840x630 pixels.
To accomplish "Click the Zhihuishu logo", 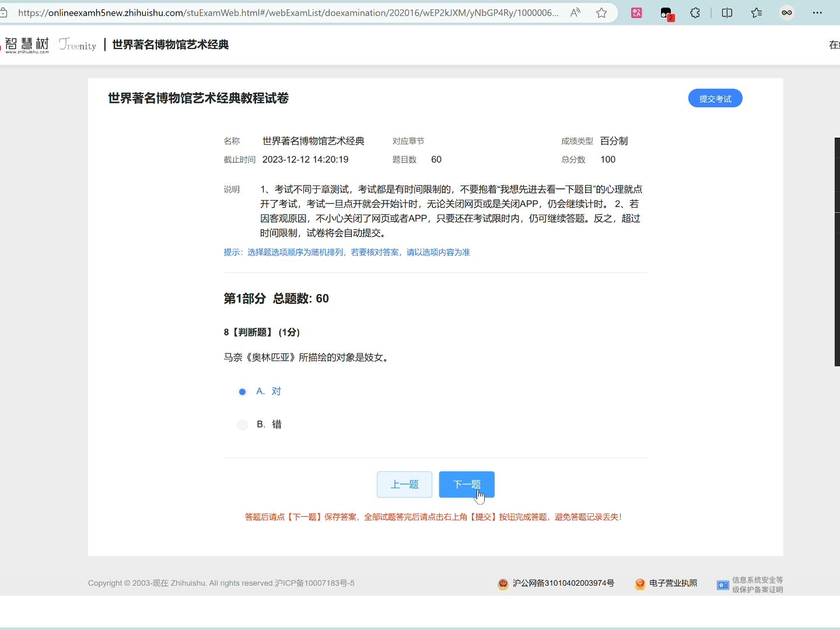I will pyautogui.click(x=26, y=45).
